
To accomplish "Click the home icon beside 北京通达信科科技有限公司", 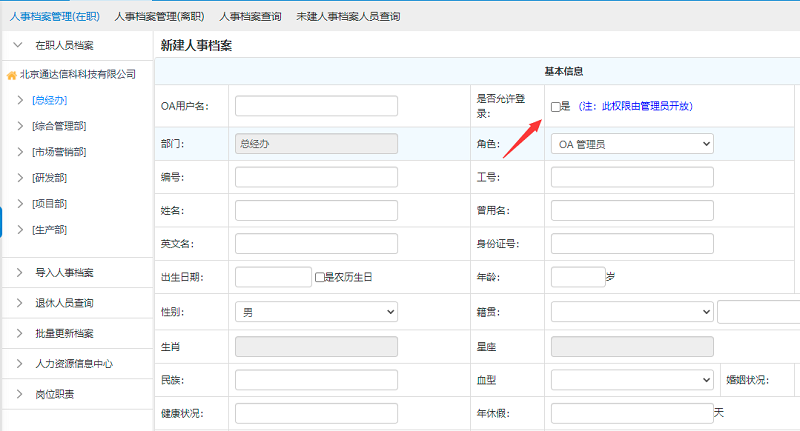I will tap(12, 74).
